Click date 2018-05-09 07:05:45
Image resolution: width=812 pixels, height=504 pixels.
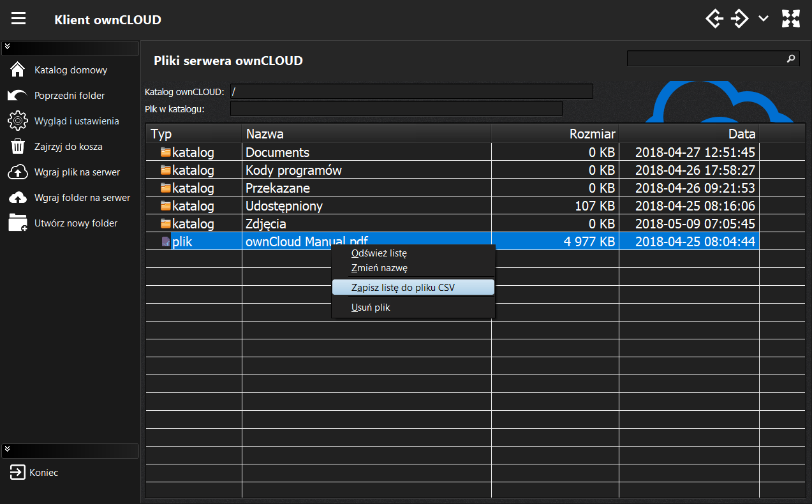coord(689,223)
